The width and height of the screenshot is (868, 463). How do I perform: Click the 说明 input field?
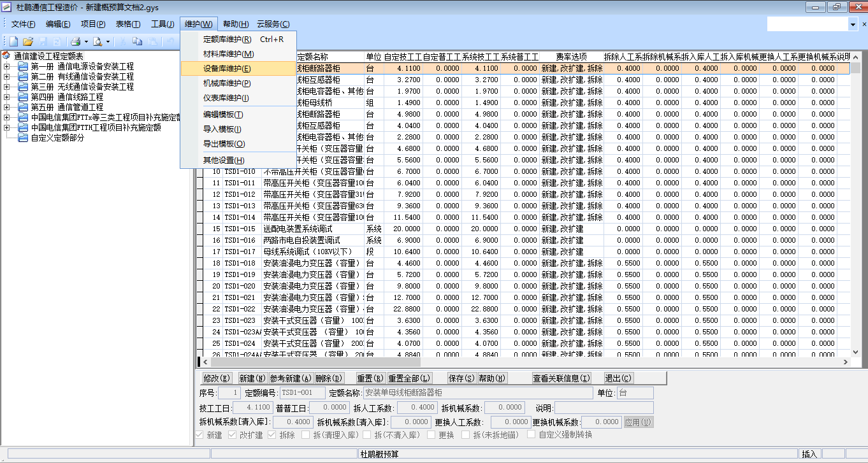[x=604, y=408]
